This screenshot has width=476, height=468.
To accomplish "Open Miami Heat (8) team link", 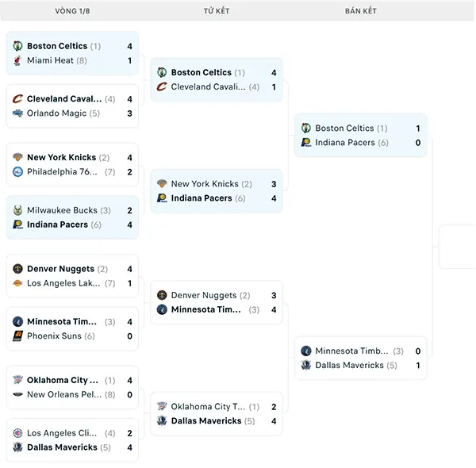I will tap(57, 60).
